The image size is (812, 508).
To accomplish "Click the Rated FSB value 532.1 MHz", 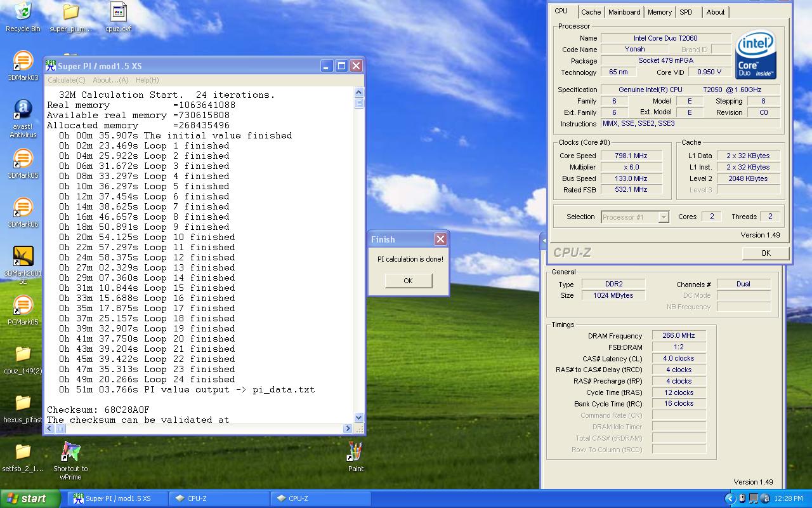I will click(x=631, y=190).
